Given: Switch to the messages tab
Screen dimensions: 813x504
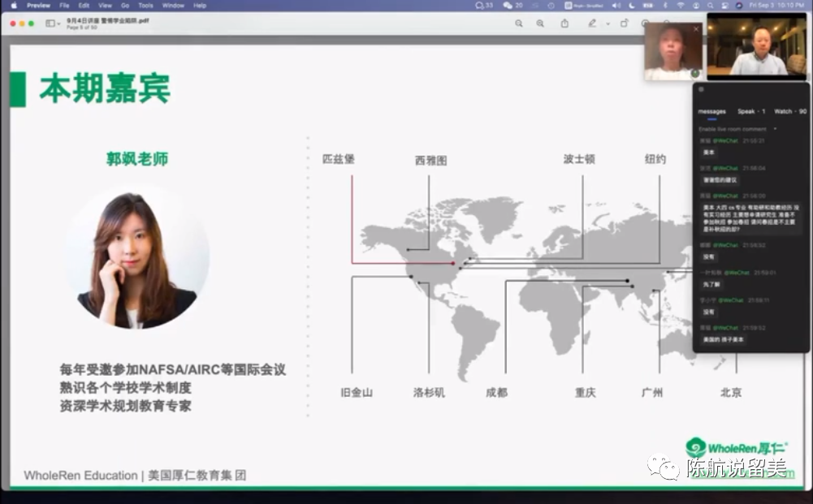Looking at the screenshot, I should (x=711, y=111).
